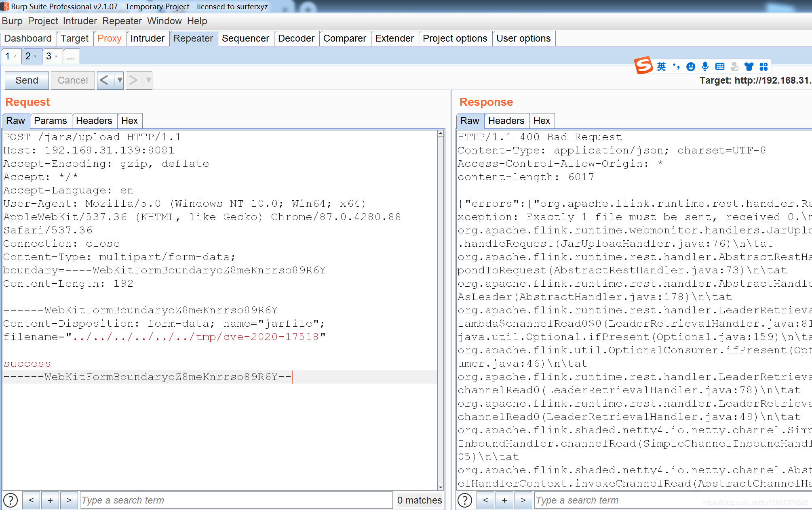812x510 pixels.
Task: Click the Sogou input method S logo
Action: [643, 65]
